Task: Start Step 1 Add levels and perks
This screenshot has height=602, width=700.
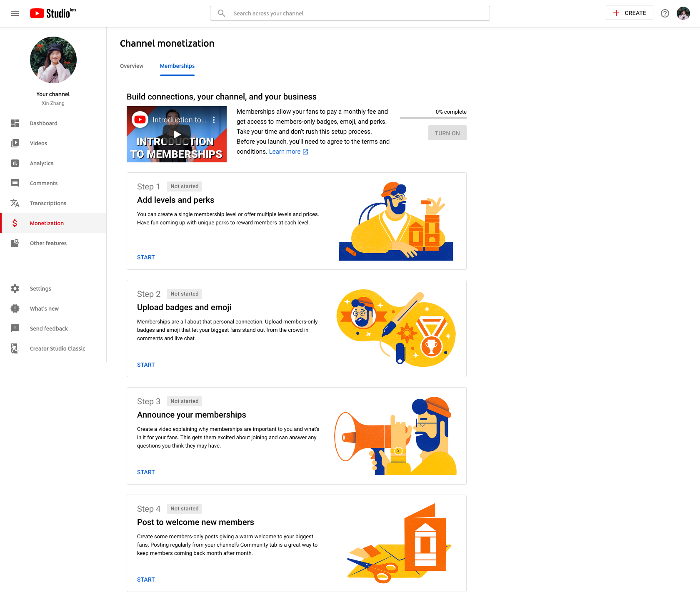Action: [x=146, y=257]
